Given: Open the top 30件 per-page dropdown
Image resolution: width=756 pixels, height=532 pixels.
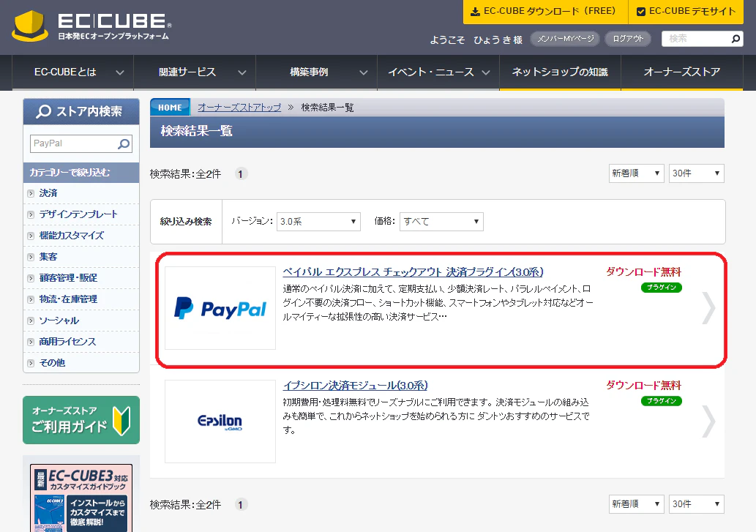Looking at the screenshot, I should click(696, 173).
